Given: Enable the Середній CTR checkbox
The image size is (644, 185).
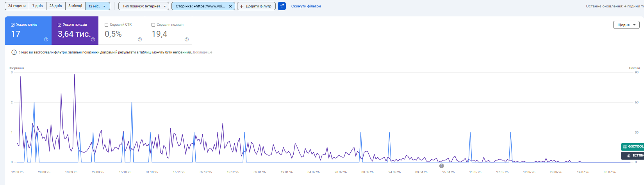Looking at the screenshot, I should (x=106, y=25).
